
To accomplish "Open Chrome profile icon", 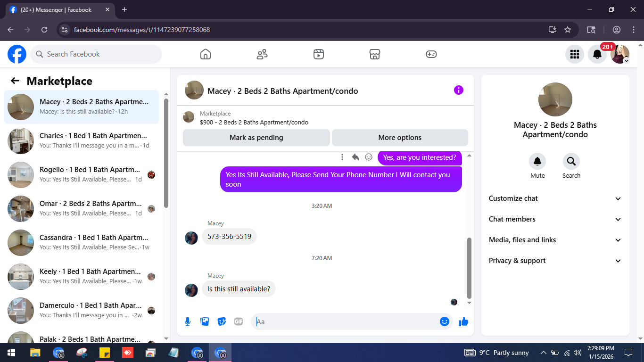I will [x=617, y=30].
